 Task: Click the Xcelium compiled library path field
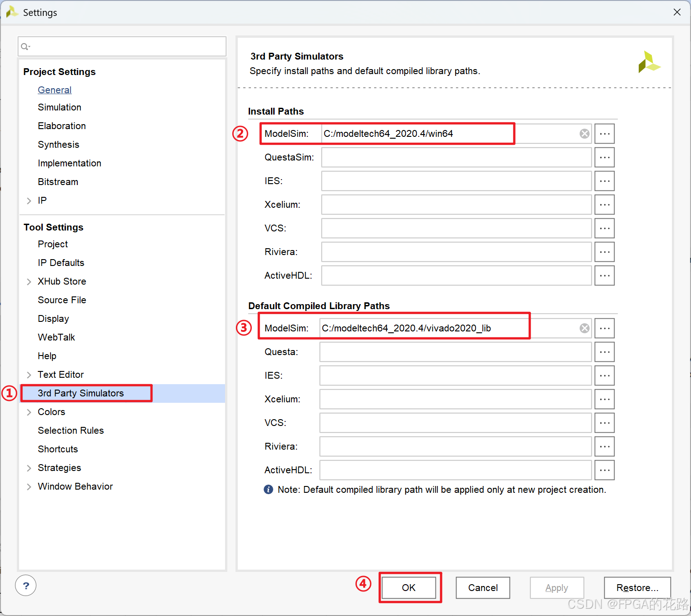[x=456, y=399]
